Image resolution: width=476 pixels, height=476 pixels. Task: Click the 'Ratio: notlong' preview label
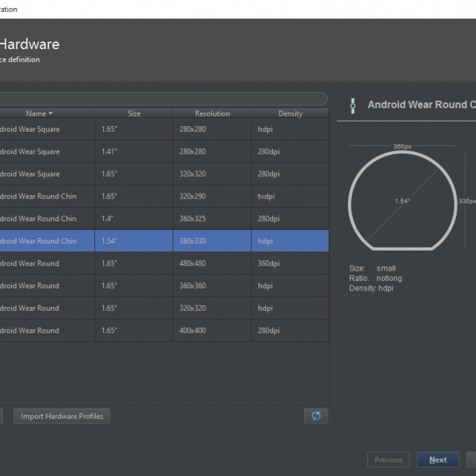click(375, 278)
